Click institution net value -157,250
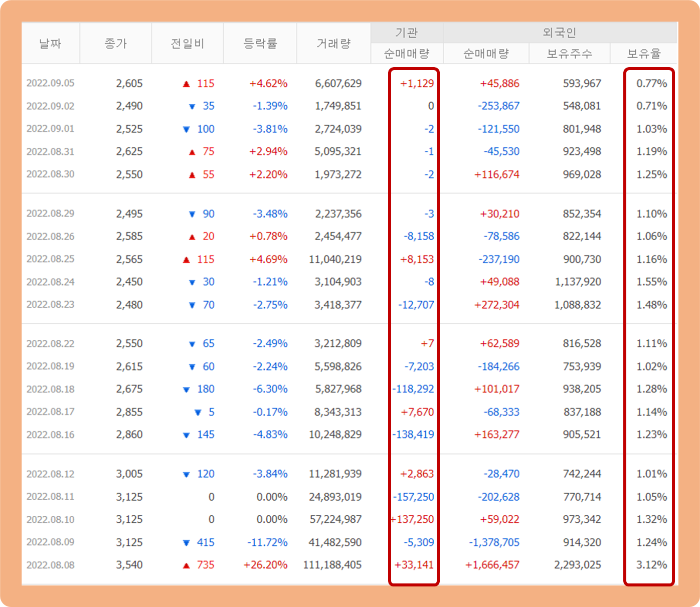Screen dimensions: 700x607 click(414, 497)
